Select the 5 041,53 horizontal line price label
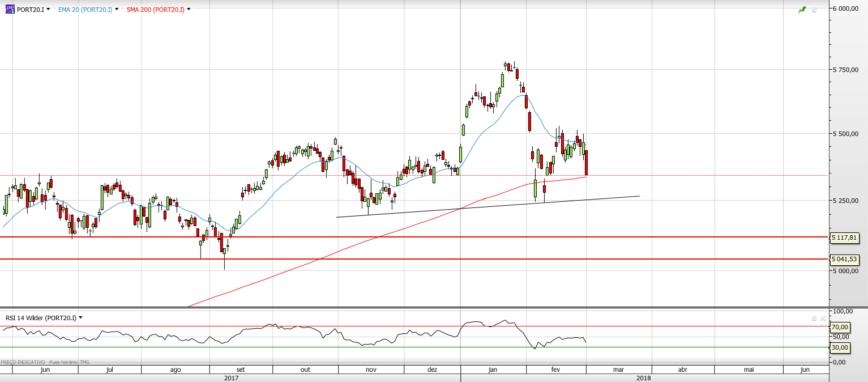868x382 pixels. pyautogui.click(x=845, y=259)
